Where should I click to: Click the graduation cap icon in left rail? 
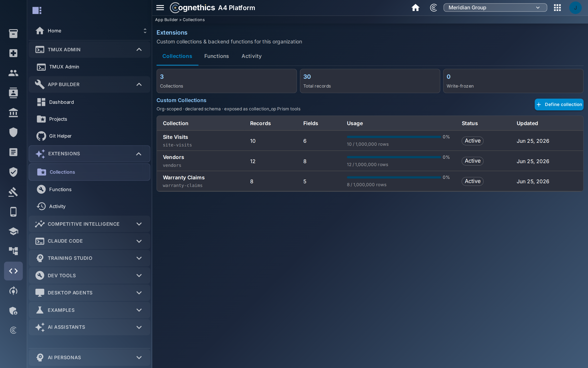tap(13, 231)
